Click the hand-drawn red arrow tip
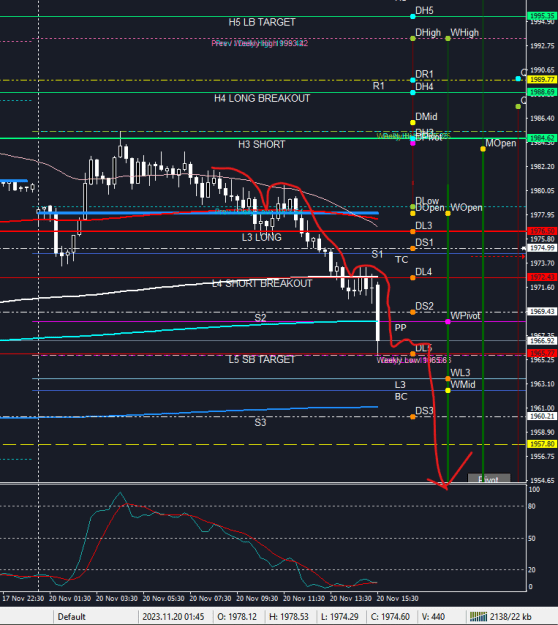Image resolution: width=558 pixels, height=625 pixels. pos(446,487)
